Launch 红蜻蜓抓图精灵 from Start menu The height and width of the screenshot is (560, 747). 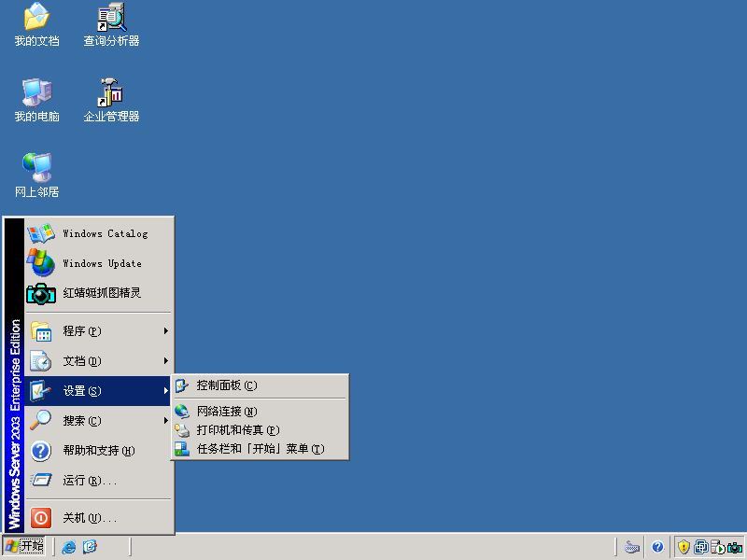pyautogui.click(x=98, y=293)
